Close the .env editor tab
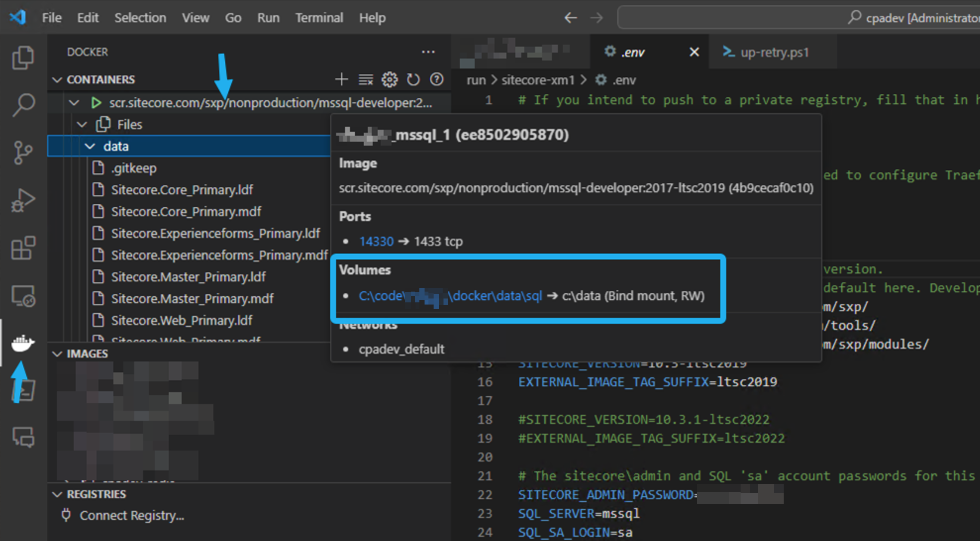The image size is (980, 541). click(x=694, y=52)
